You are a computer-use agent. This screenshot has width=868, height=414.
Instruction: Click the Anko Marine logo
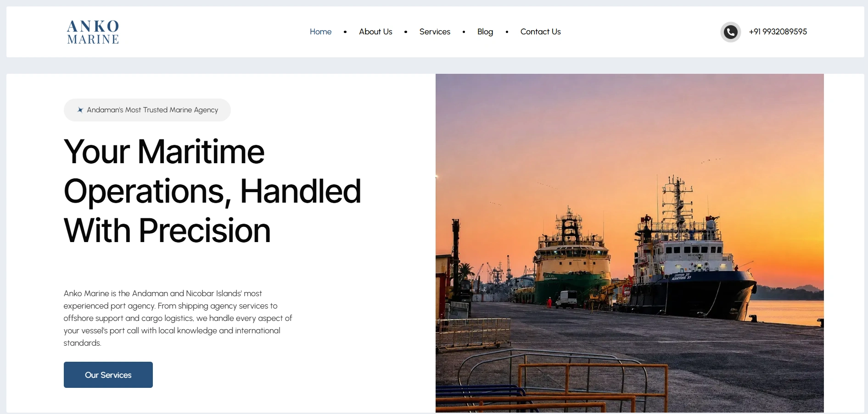tap(93, 32)
